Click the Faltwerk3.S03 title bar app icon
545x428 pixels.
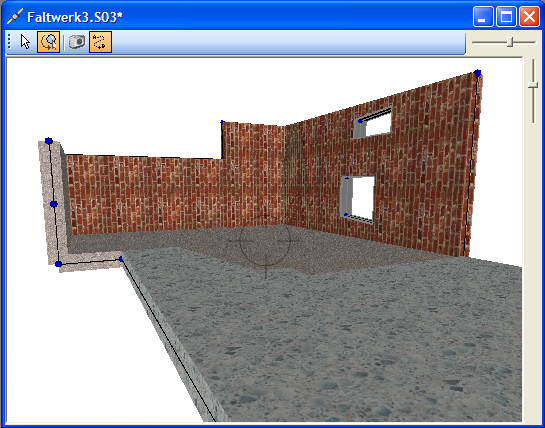[15, 16]
